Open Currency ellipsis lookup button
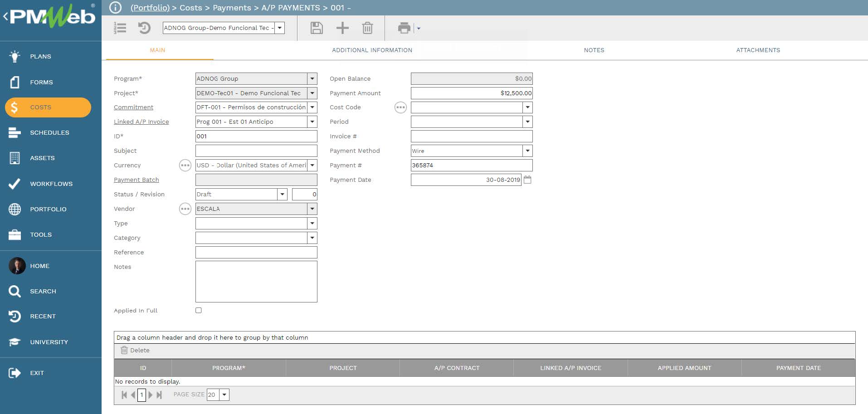The height and width of the screenshot is (414, 868). (x=185, y=166)
